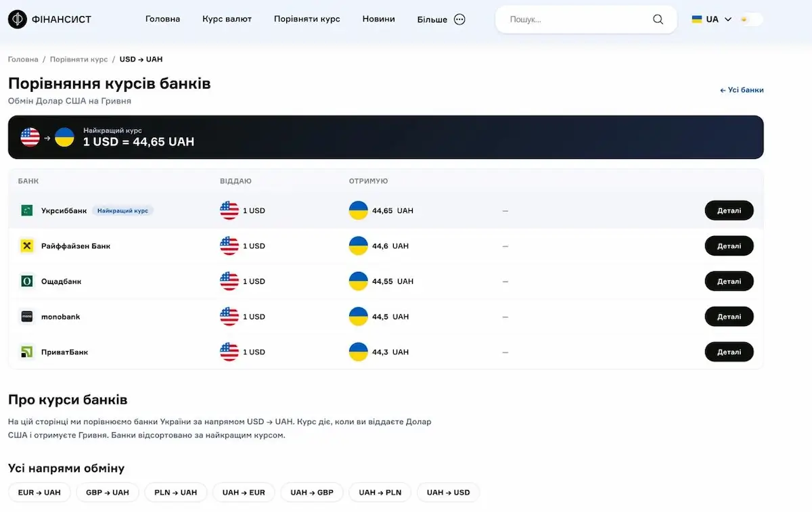Select the UAH → GBP exchange direction
The width and height of the screenshot is (812, 512).
tap(312, 492)
